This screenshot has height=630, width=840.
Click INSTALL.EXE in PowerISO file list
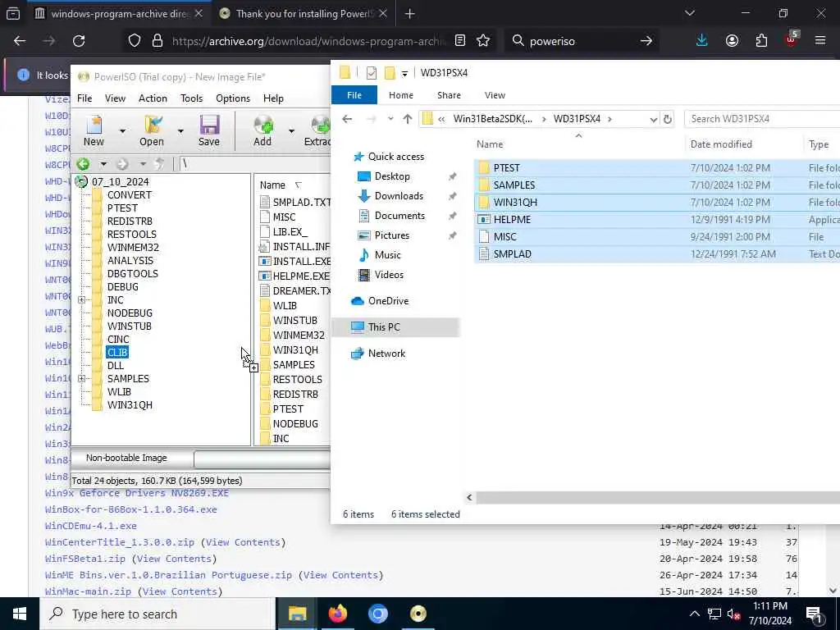coord(301,262)
